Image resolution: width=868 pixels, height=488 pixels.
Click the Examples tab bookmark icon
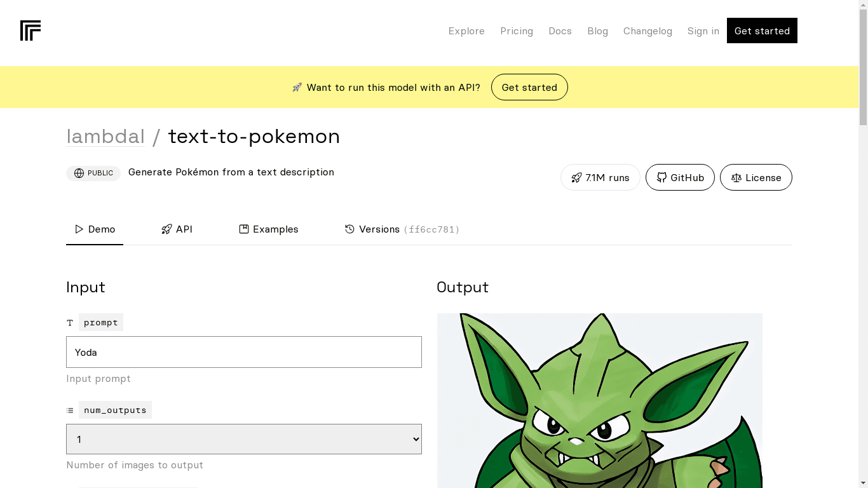click(x=244, y=229)
